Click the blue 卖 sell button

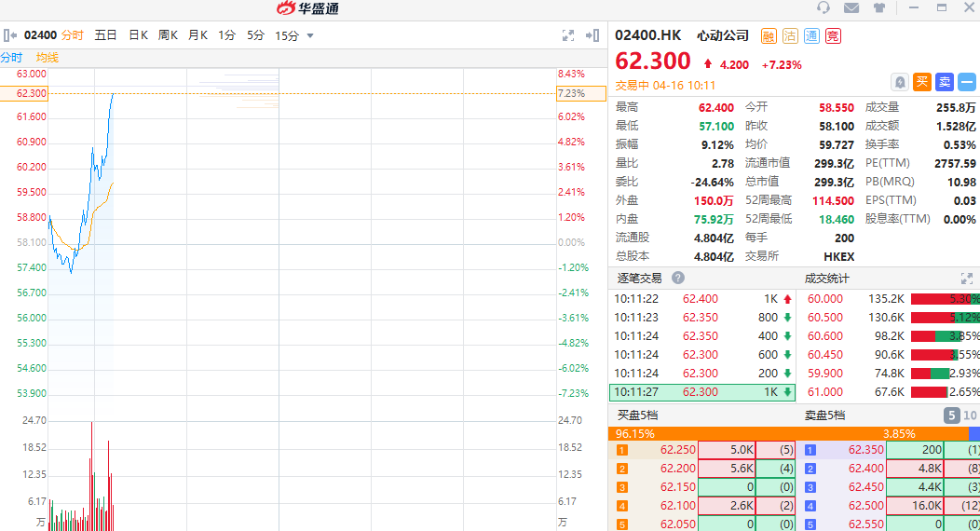(x=945, y=82)
